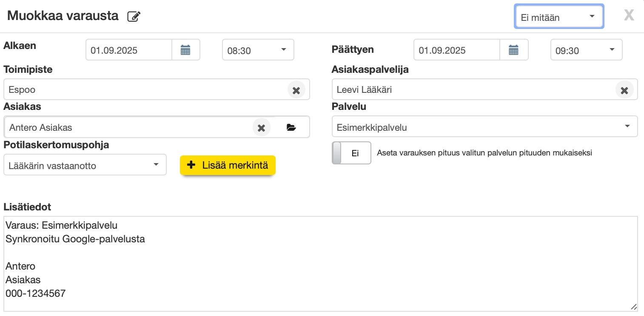
Task: Expand the 09:30 end time dropdown
Action: pos(586,50)
